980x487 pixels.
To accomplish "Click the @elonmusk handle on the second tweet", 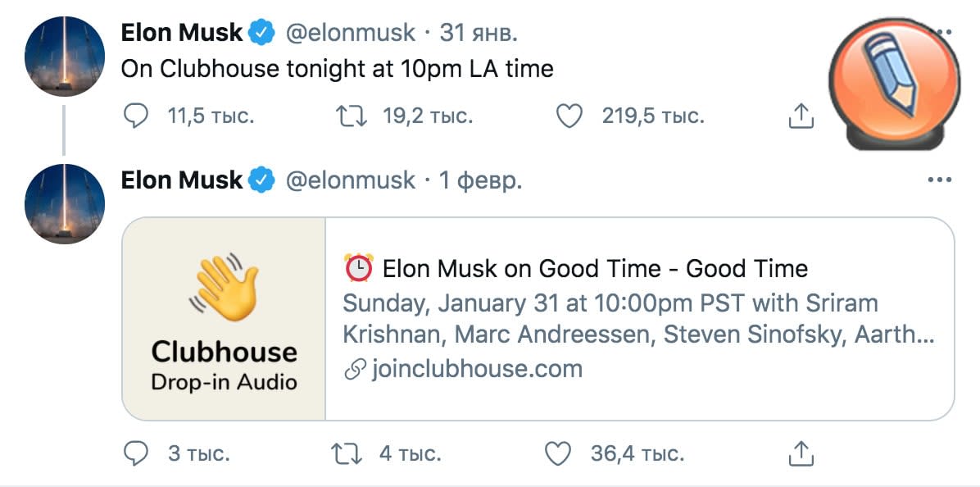I will point(350,180).
